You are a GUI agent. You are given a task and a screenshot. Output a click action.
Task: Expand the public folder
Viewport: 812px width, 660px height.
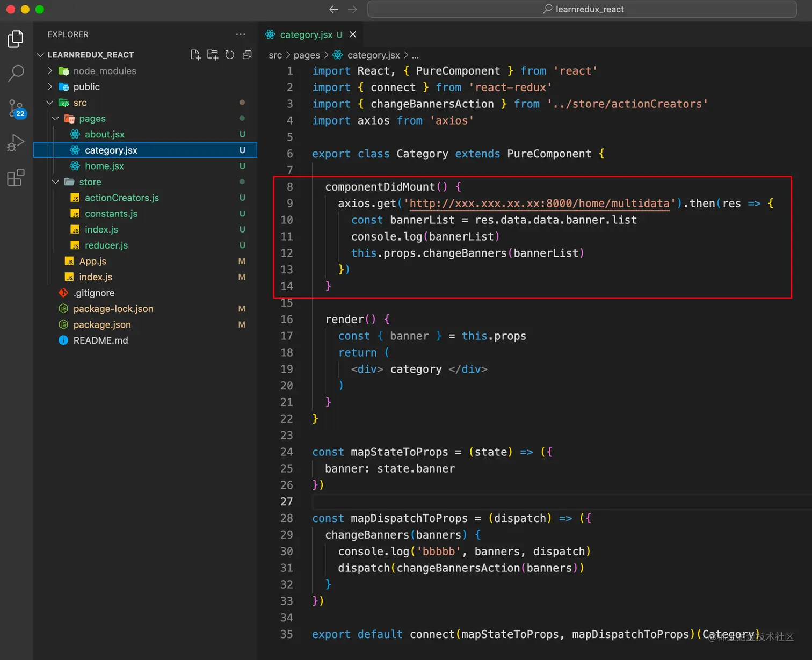[86, 87]
